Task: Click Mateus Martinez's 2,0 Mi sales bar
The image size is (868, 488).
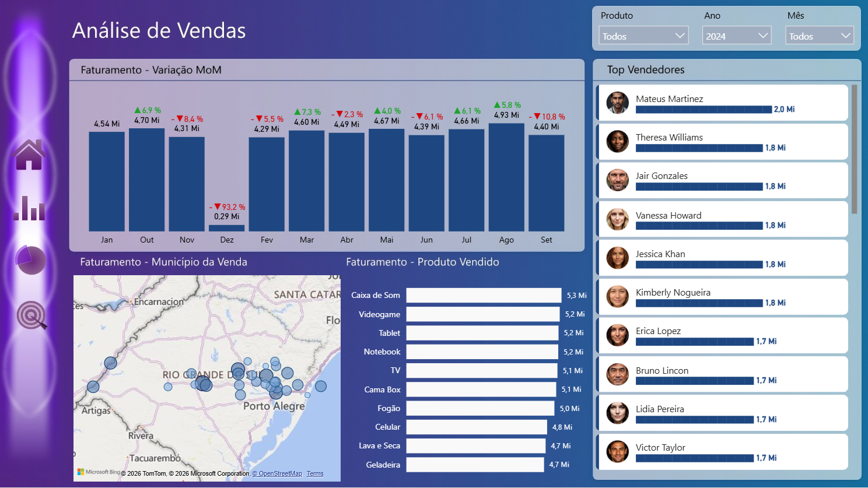Action: pyautogui.click(x=704, y=109)
